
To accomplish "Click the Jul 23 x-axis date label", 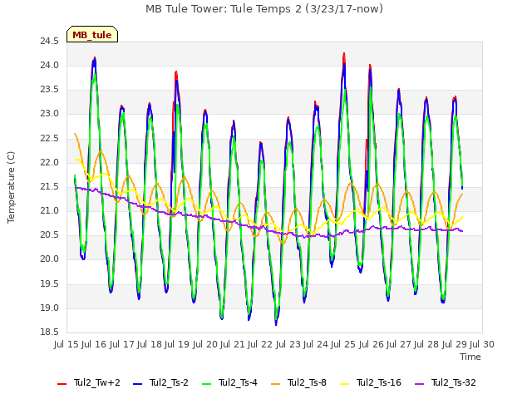I will pos(288,344).
